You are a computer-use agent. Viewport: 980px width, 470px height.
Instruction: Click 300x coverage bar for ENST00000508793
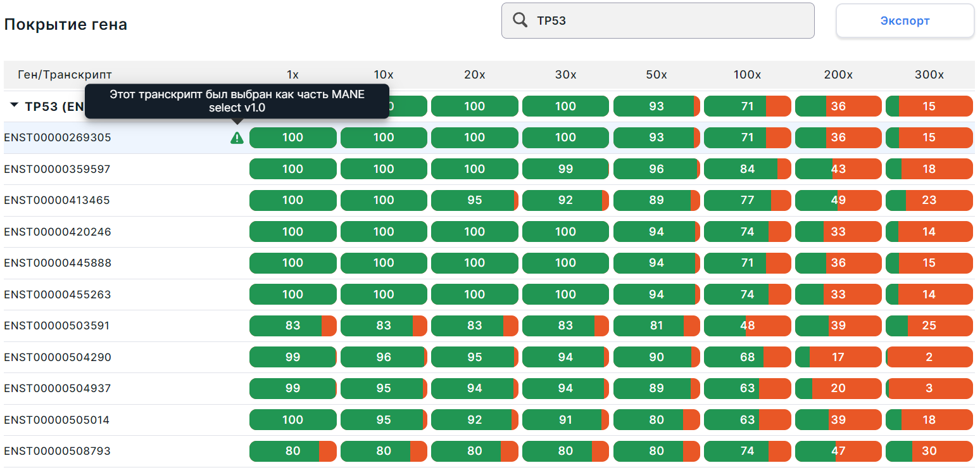tap(929, 451)
